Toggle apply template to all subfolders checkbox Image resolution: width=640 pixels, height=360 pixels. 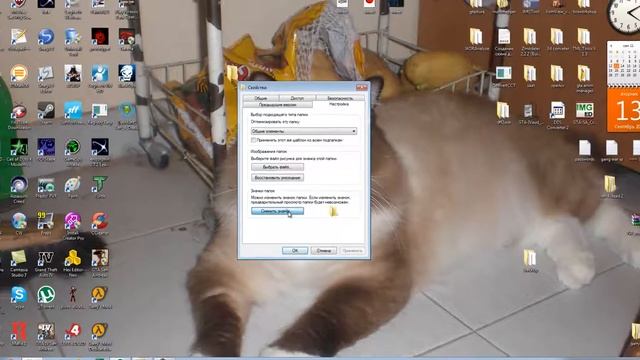253,140
